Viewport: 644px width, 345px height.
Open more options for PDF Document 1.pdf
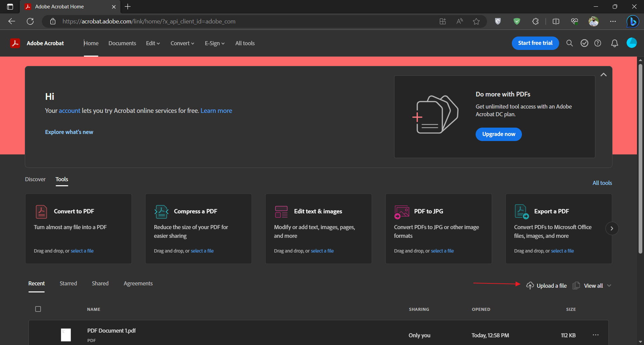(595, 335)
